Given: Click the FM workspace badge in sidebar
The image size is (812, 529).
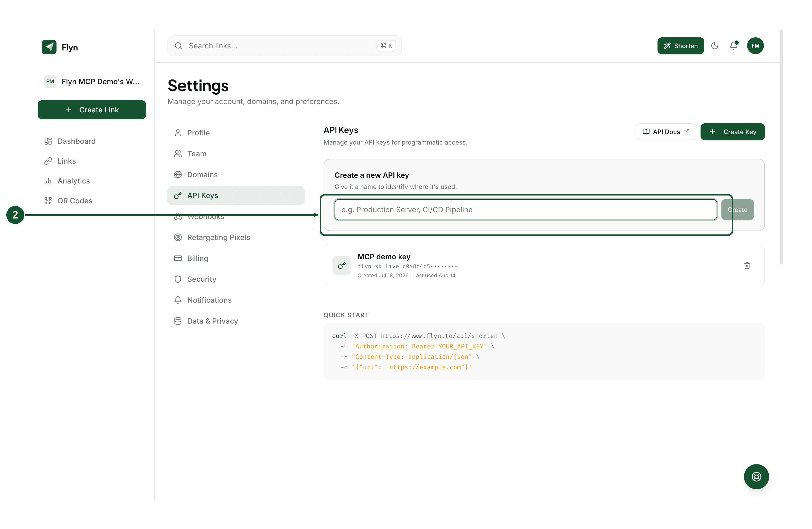Looking at the screenshot, I should click(50, 82).
